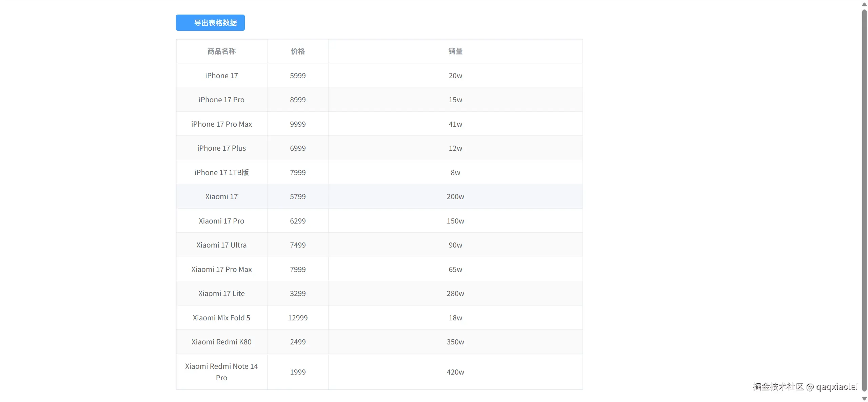The height and width of the screenshot is (402, 868).
Task: Click the 商品名称 column header
Action: [222, 51]
